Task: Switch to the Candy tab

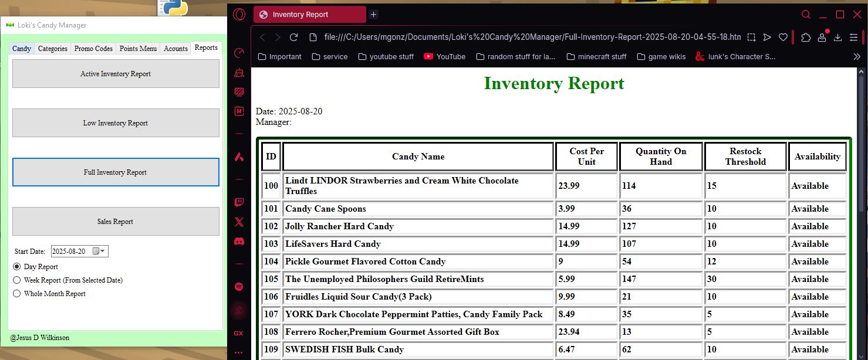Action: (x=22, y=49)
